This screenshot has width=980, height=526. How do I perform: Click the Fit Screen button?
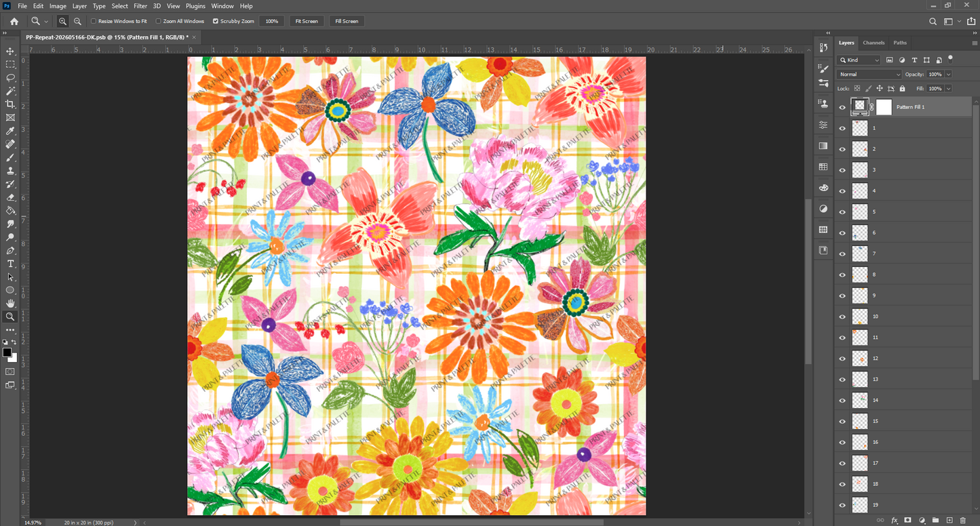(307, 22)
